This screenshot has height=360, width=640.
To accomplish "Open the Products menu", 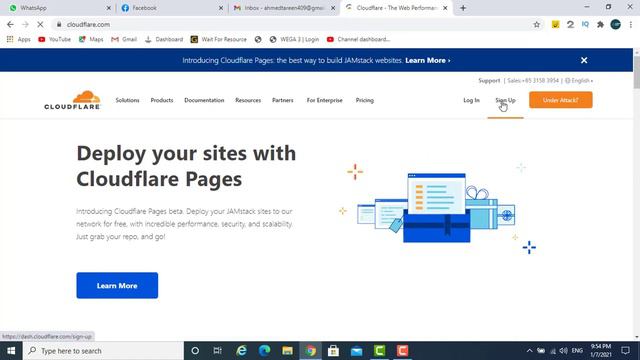I will 162,100.
